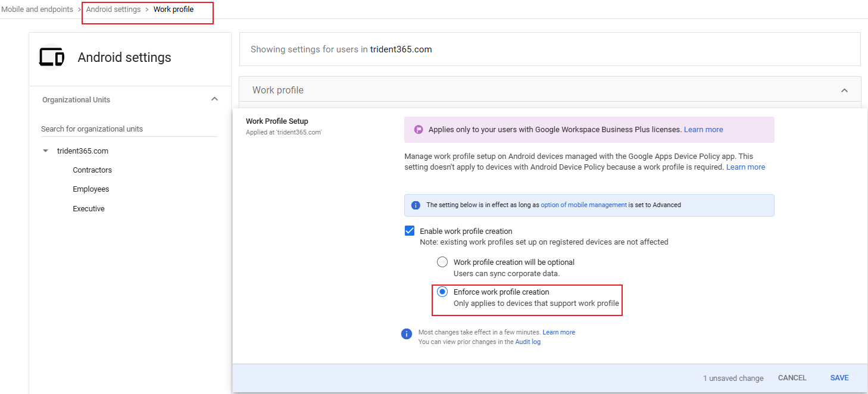Click the blue info icon in mobile management notice
The width and height of the screenshot is (868, 394).
tap(416, 205)
